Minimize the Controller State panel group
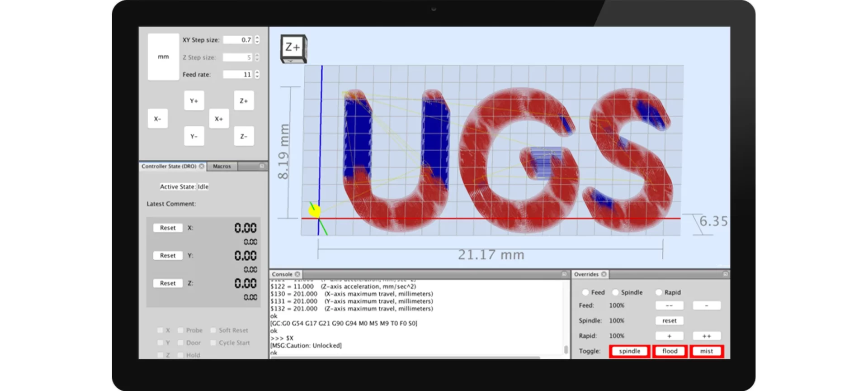This screenshot has width=868, height=391. [x=262, y=166]
